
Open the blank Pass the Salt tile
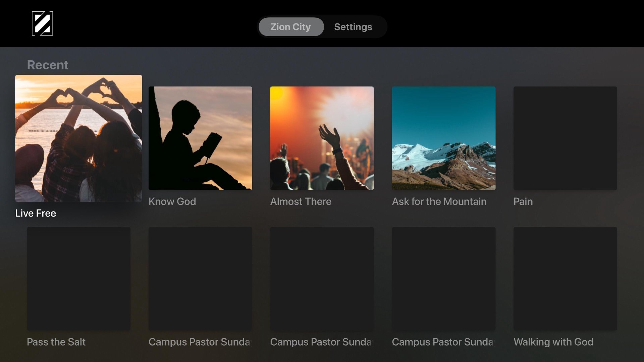tap(78, 279)
